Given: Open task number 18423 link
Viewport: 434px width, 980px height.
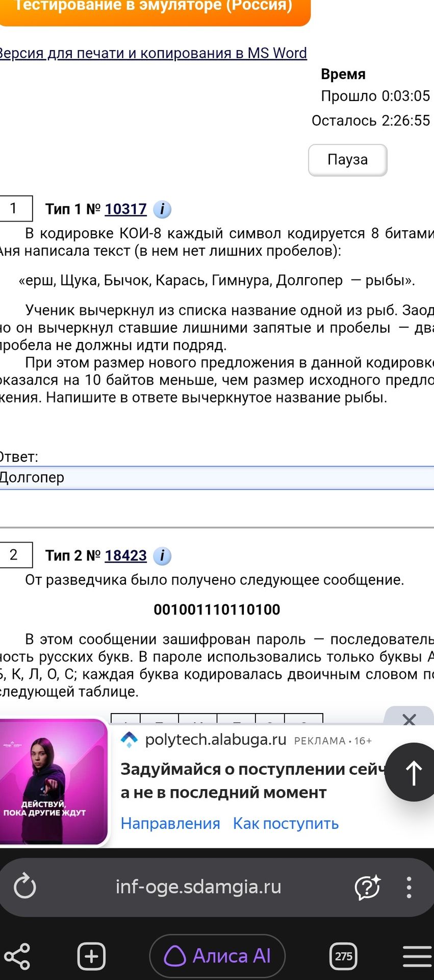Looking at the screenshot, I should coord(126,556).
